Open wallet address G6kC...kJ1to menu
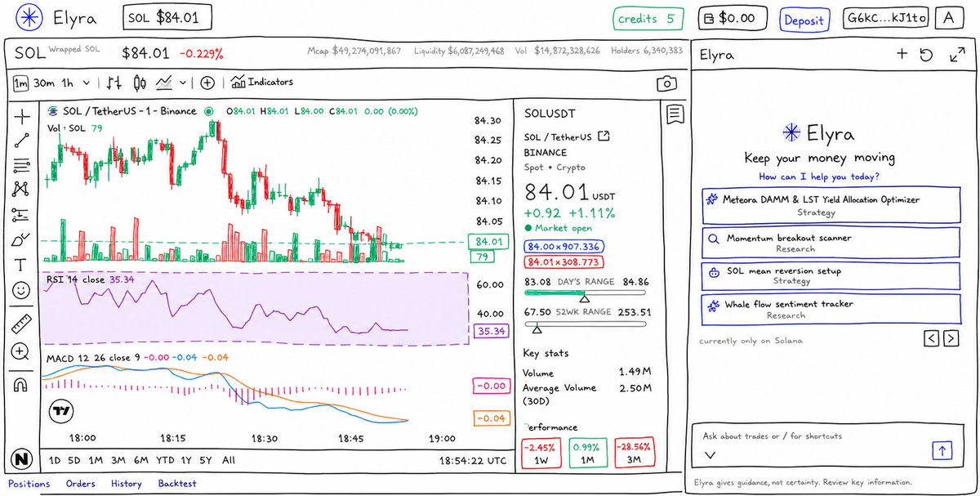 (885, 18)
